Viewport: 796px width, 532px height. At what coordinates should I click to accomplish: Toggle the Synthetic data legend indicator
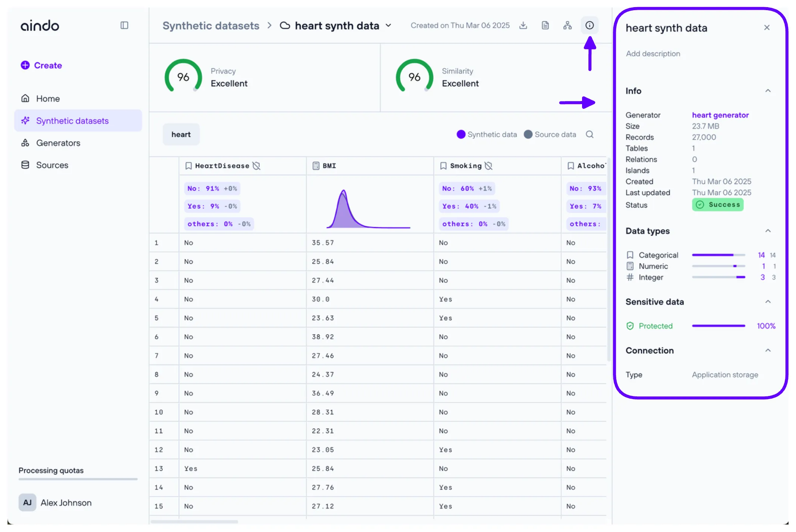tap(461, 135)
